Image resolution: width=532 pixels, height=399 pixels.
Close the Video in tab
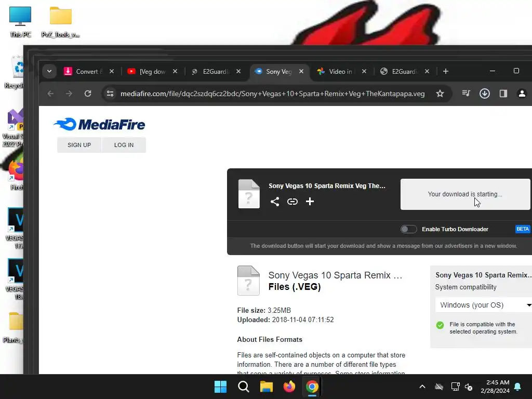(364, 71)
